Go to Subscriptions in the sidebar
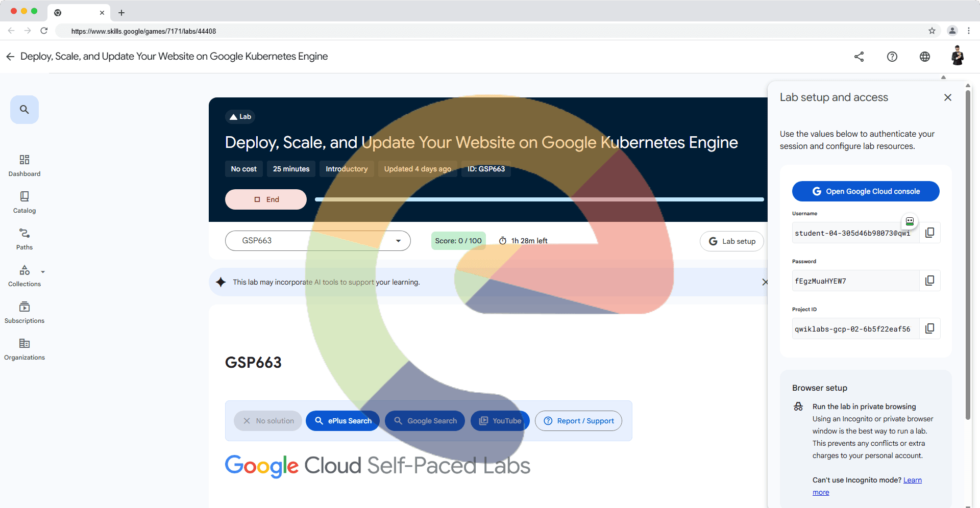This screenshot has width=980, height=508. pyautogui.click(x=24, y=313)
